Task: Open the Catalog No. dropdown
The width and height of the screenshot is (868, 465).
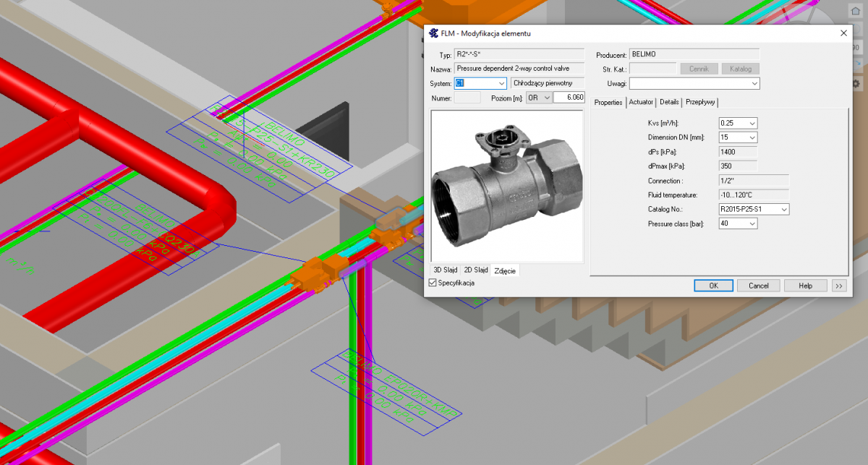Action: click(x=783, y=210)
